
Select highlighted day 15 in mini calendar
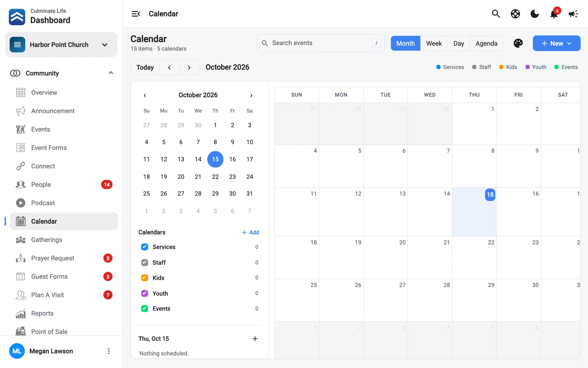215,159
